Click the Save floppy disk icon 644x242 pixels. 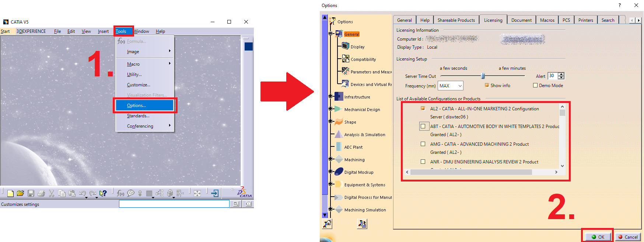(x=31, y=193)
